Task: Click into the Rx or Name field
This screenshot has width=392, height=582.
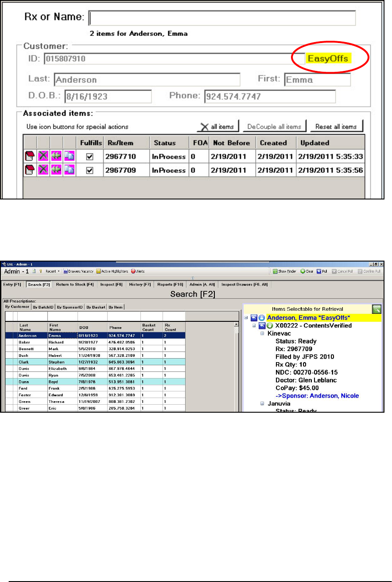Action: point(222,18)
